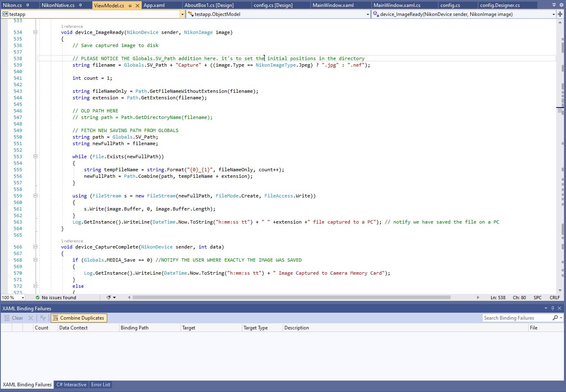Pin the ViewModel.cs tab
The height and width of the screenshot is (392, 566).
130,6
